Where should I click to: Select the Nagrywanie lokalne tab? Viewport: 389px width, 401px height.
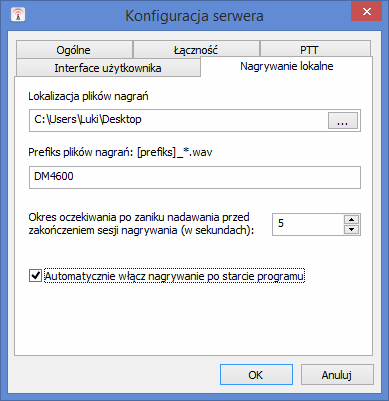(x=287, y=66)
